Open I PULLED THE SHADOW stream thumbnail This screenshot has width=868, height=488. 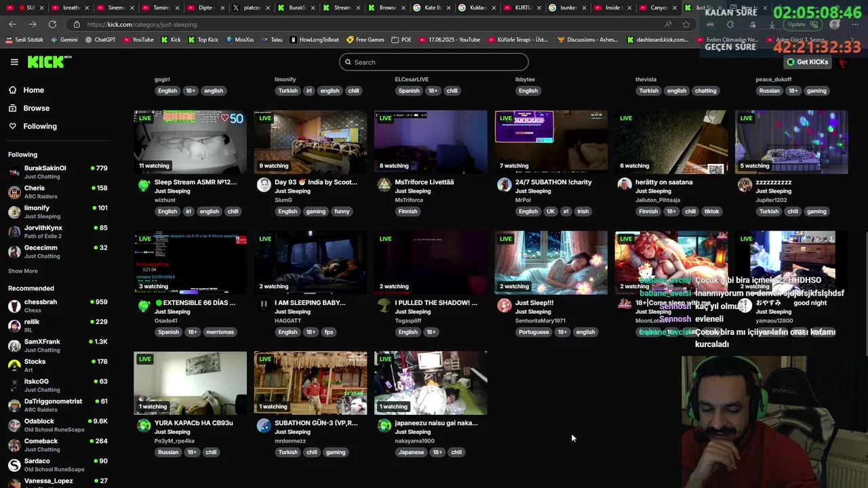[x=431, y=262]
